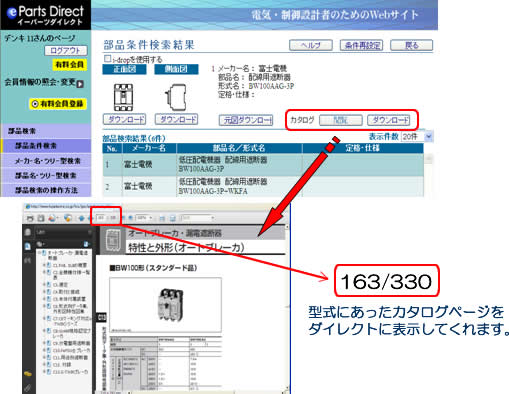Click the メーカー名 column header
This screenshot has width=509, height=394.
click(149, 148)
